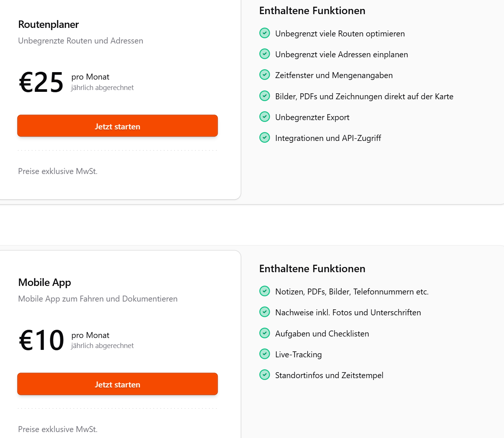Click checkmark icon next to Zeitfenster und Mengenangaben
Screen dimensions: 504x438
pos(264,75)
